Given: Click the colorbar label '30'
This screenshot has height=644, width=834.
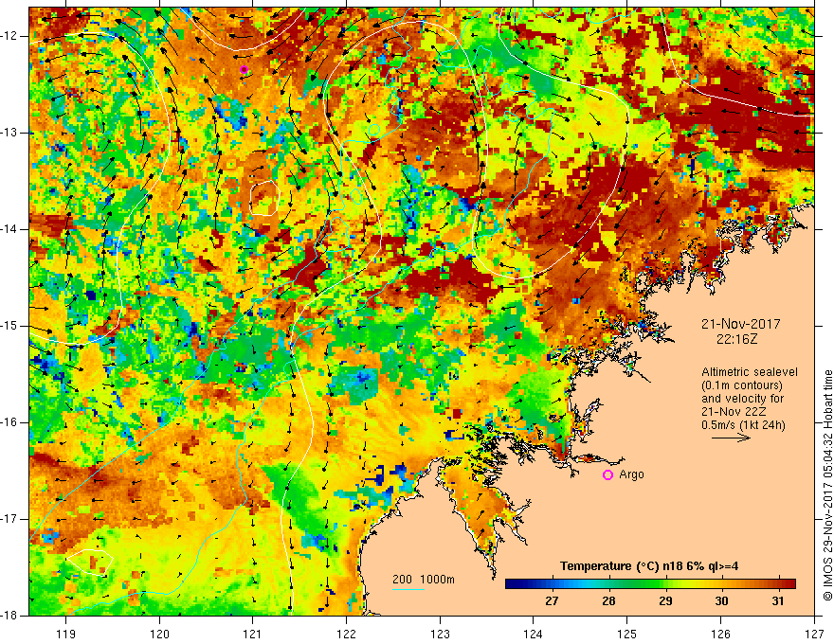Looking at the screenshot, I should click(x=721, y=601).
